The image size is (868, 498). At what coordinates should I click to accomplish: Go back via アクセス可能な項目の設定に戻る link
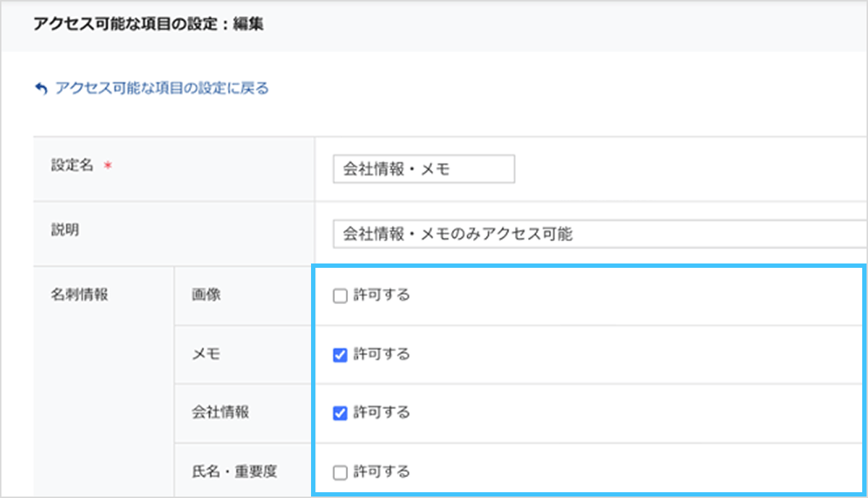click(161, 88)
